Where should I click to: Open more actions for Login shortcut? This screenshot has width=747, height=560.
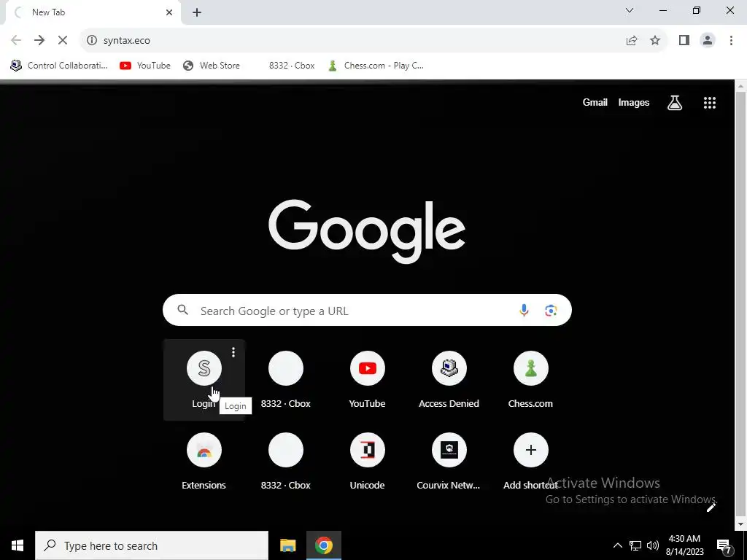click(233, 352)
